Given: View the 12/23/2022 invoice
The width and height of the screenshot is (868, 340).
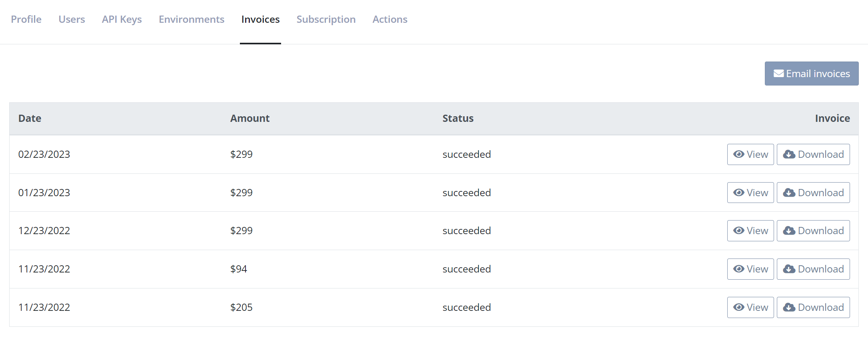Looking at the screenshot, I should tap(750, 231).
